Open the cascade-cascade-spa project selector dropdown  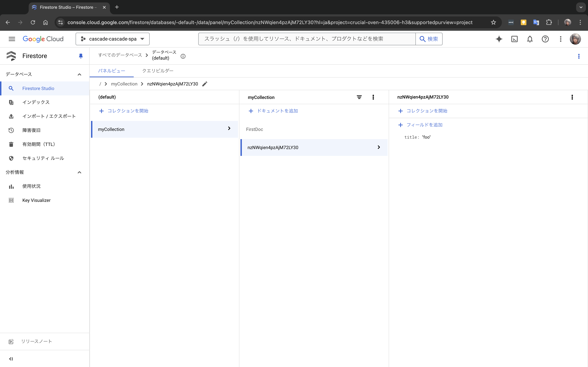(113, 39)
